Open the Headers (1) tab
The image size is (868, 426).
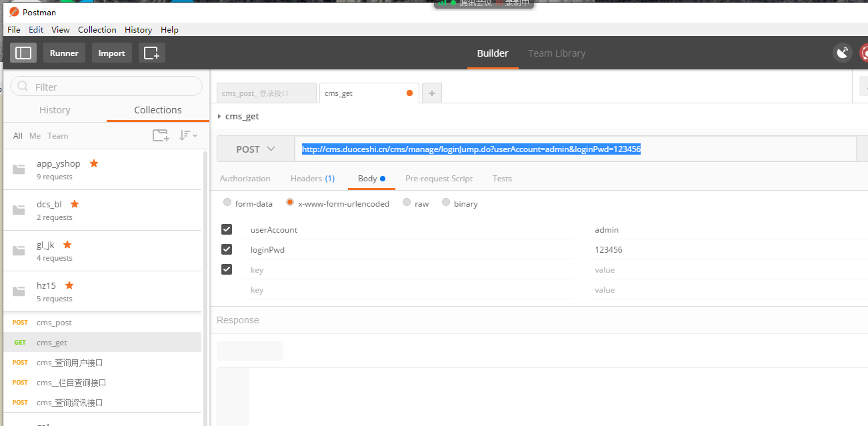[x=313, y=178]
